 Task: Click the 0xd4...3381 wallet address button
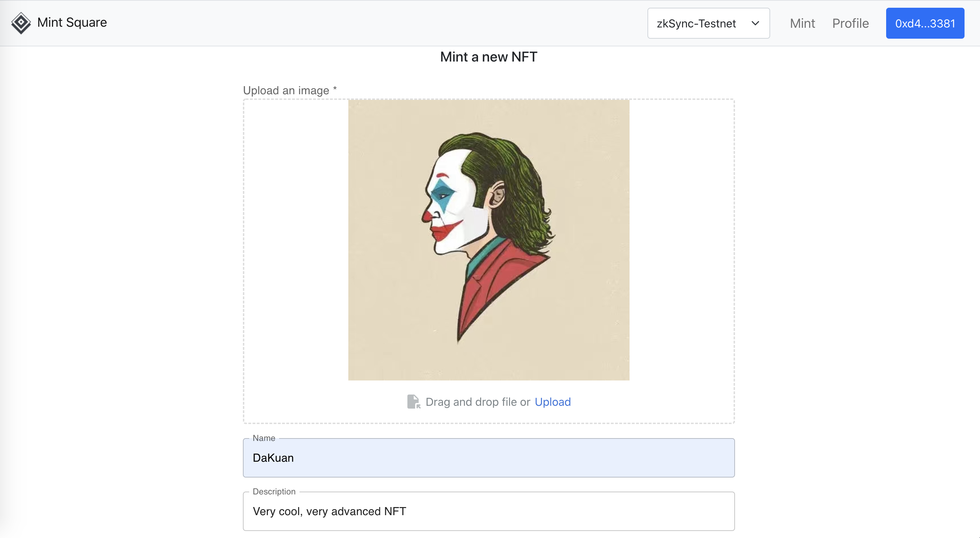(x=925, y=23)
